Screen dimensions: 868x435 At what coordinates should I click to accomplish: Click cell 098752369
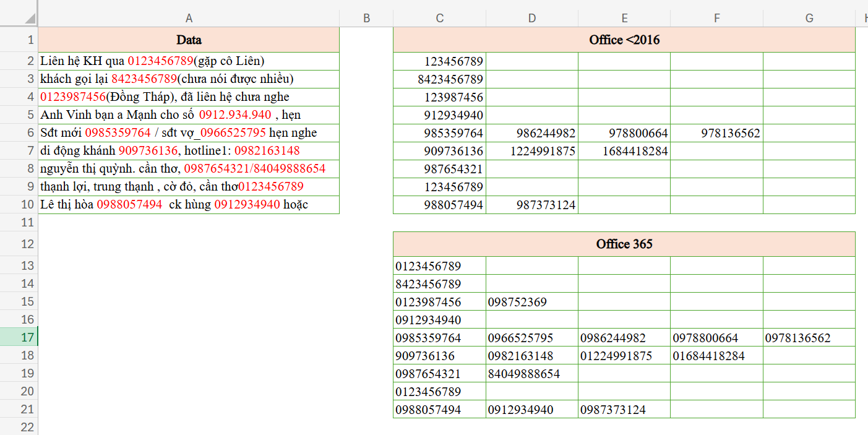click(532, 302)
